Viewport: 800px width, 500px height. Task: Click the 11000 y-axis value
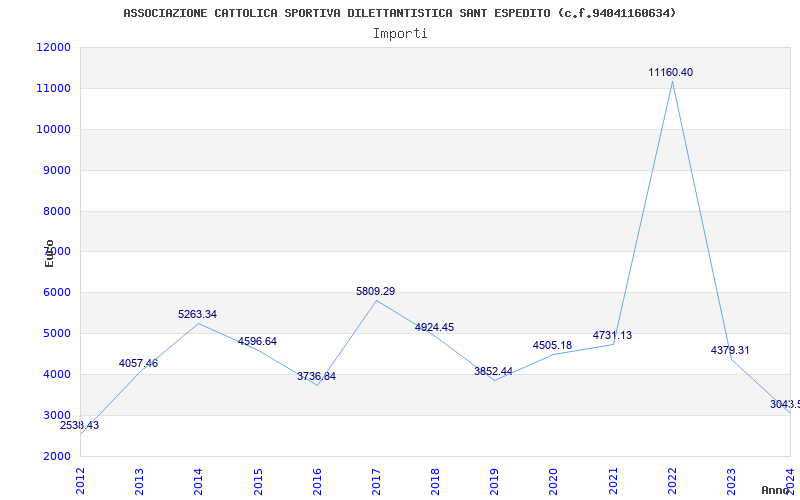53,88
